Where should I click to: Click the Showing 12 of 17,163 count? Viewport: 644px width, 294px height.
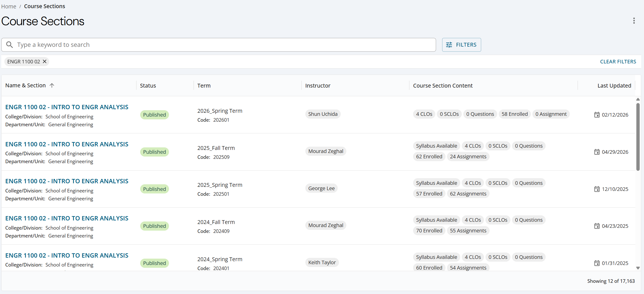click(611, 281)
